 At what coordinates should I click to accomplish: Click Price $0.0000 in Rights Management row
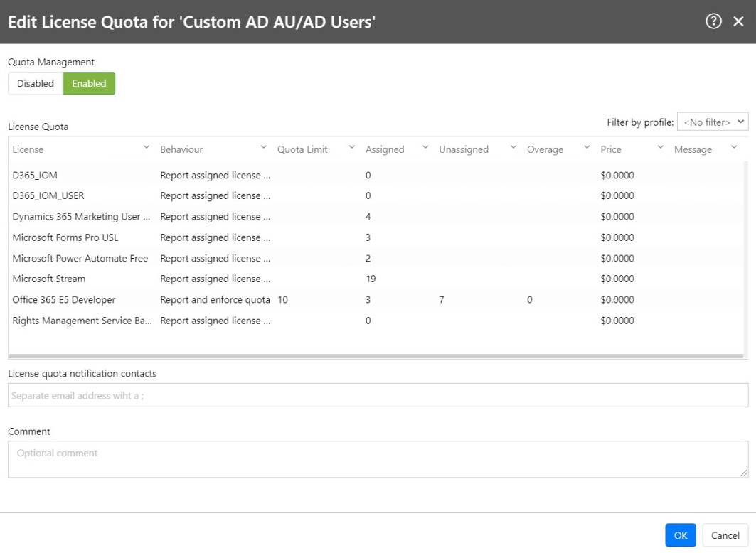(617, 321)
